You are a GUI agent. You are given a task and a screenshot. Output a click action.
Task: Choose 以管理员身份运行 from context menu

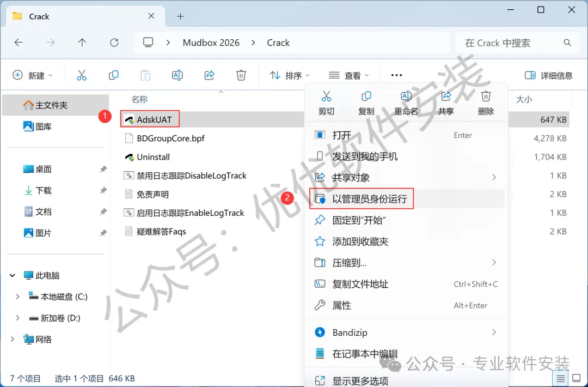point(407,198)
